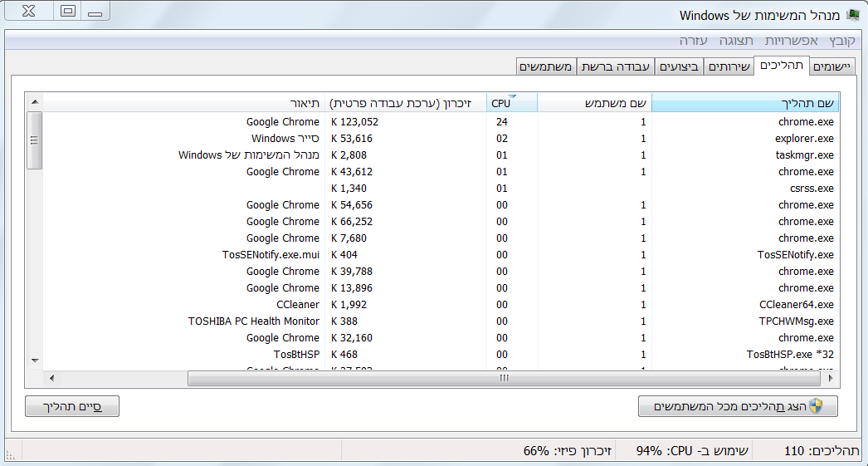Click the UAC shield icon on the button

click(x=816, y=406)
